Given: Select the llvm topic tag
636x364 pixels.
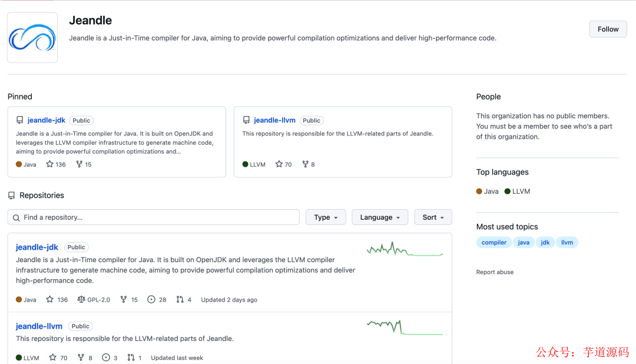Looking at the screenshot, I should (567, 243).
